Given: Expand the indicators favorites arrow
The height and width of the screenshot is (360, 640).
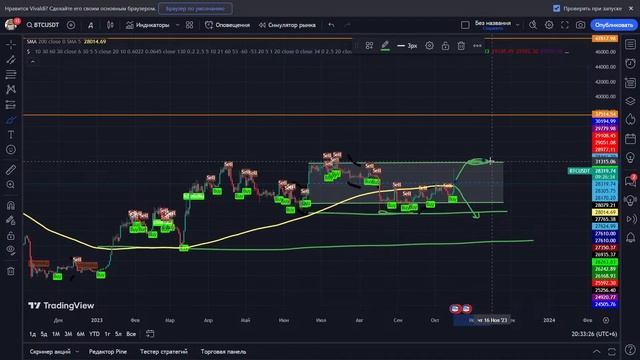Looking at the screenshot, I should [177, 25].
